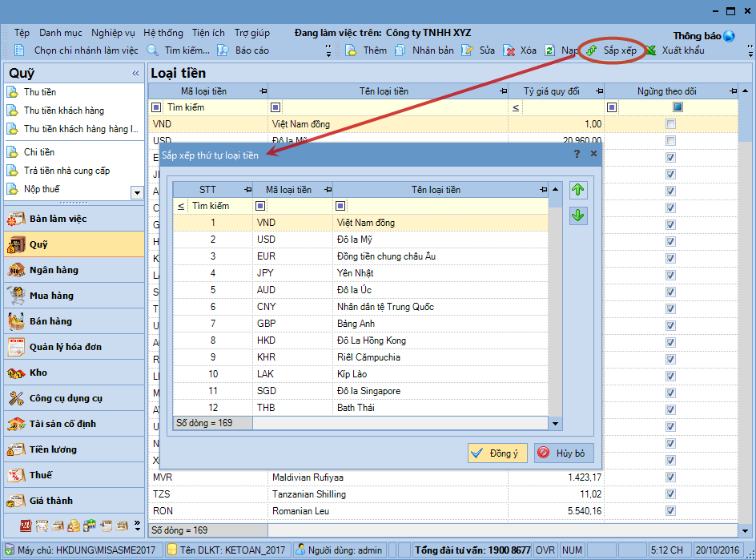
Task: Click the Sắp xếp toolbar icon
Action: point(592,50)
